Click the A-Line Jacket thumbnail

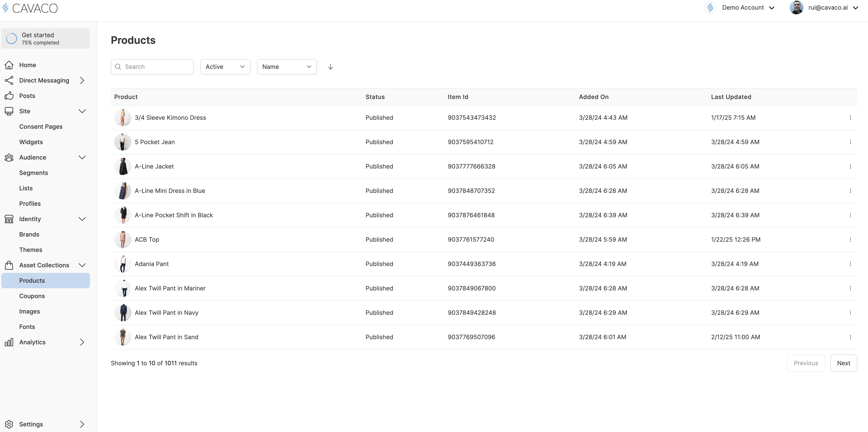tap(123, 166)
